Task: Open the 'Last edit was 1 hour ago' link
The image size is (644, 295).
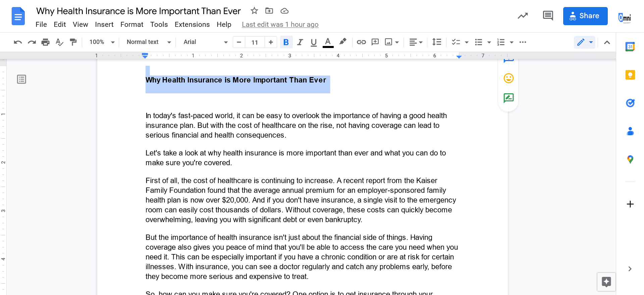Action: pos(280,24)
